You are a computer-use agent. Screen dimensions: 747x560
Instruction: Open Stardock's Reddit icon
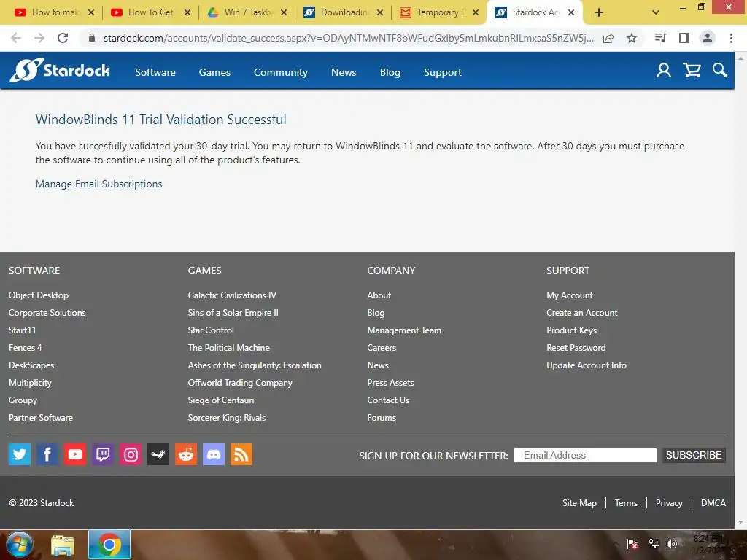click(186, 454)
